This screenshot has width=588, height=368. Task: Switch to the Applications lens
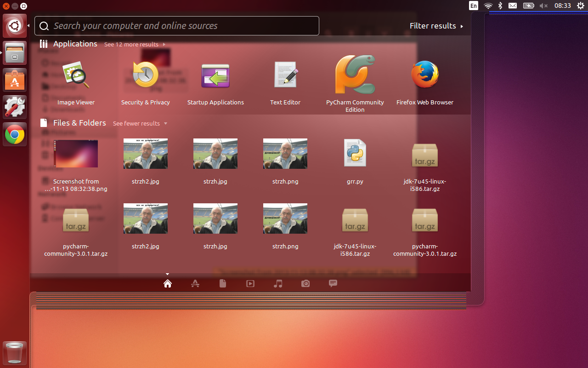pyautogui.click(x=195, y=284)
